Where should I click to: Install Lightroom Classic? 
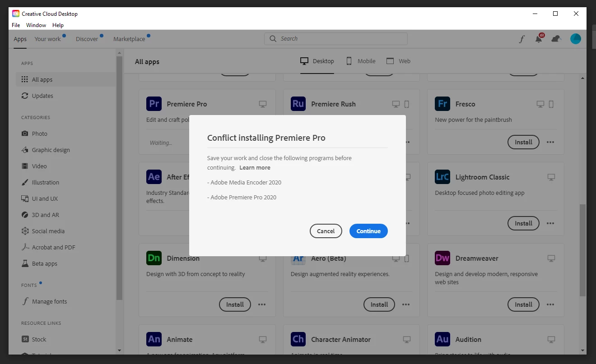(524, 223)
